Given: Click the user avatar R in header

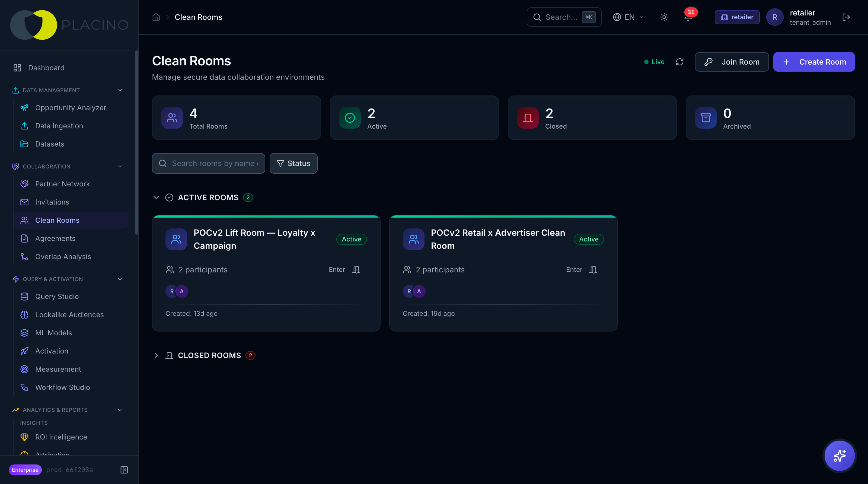Looking at the screenshot, I should tap(775, 17).
